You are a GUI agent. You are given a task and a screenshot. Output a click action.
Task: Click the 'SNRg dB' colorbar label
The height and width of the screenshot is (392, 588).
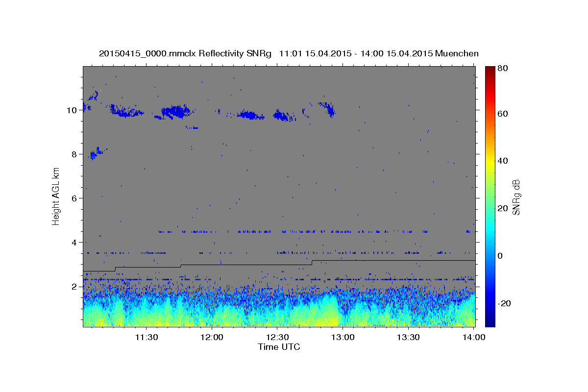516,197
